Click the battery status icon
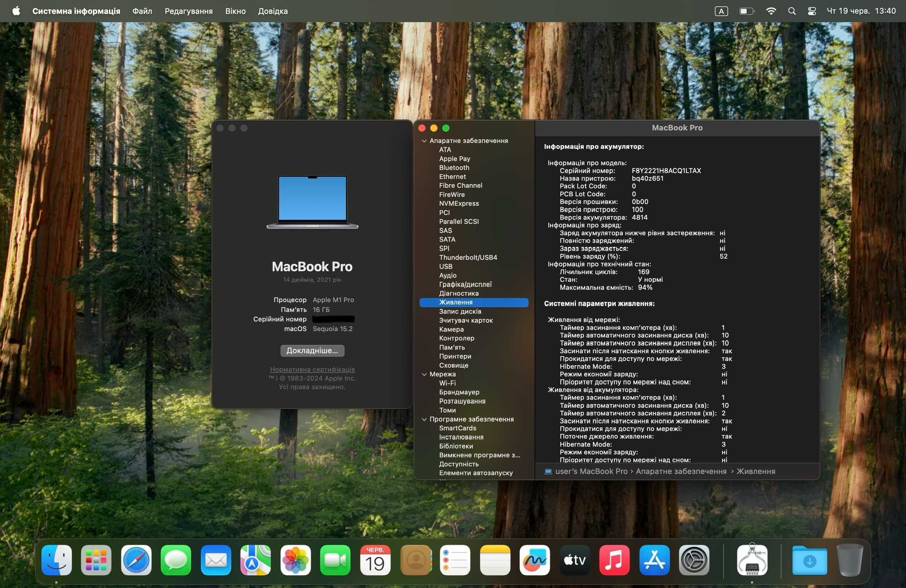Viewport: 906px width, 588px height. point(747,11)
